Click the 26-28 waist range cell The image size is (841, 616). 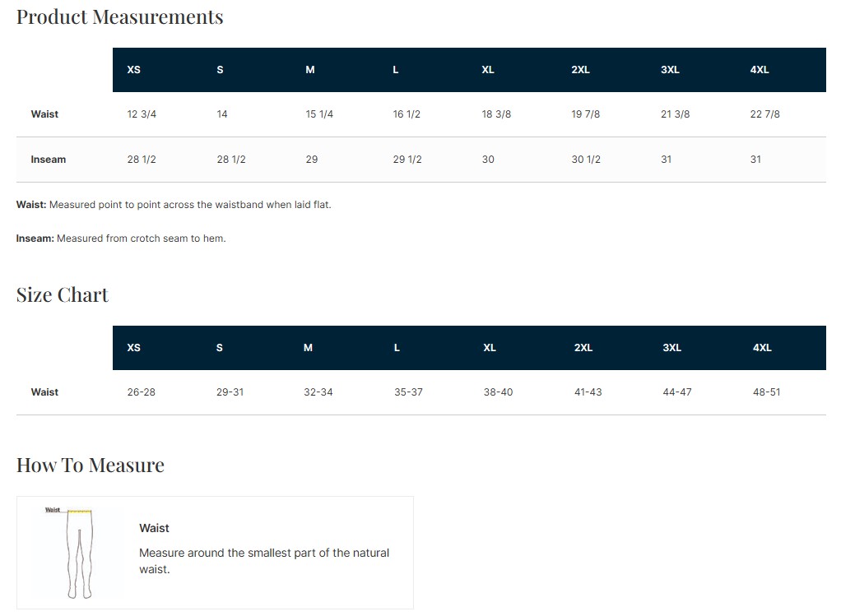click(142, 392)
